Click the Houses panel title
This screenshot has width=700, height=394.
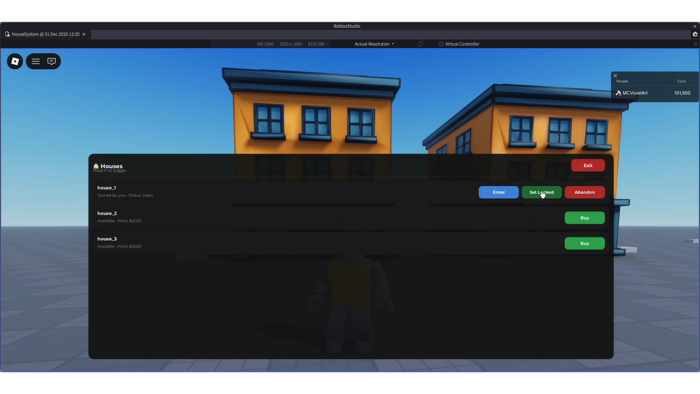111,166
